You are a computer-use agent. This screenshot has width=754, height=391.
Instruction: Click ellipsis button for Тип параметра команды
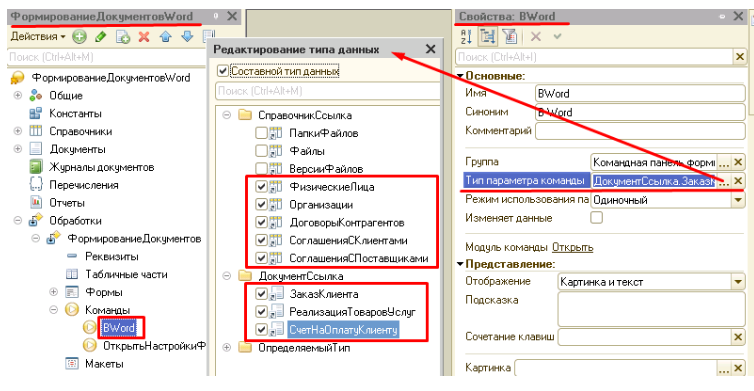click(x=724, y=181)
